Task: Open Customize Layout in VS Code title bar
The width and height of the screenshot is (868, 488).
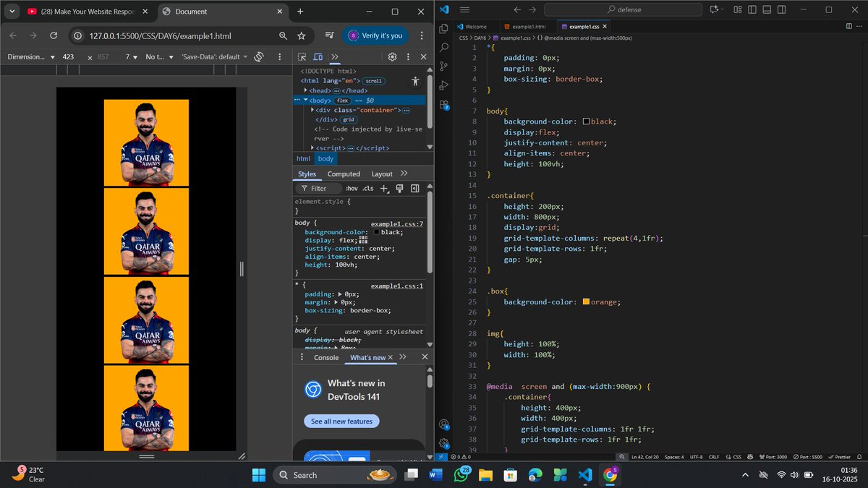Action: point(737,9)
